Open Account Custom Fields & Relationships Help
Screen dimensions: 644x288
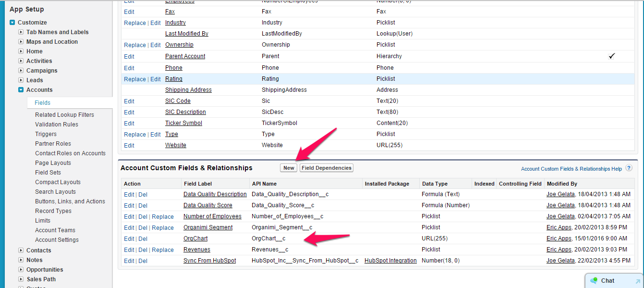571,169
